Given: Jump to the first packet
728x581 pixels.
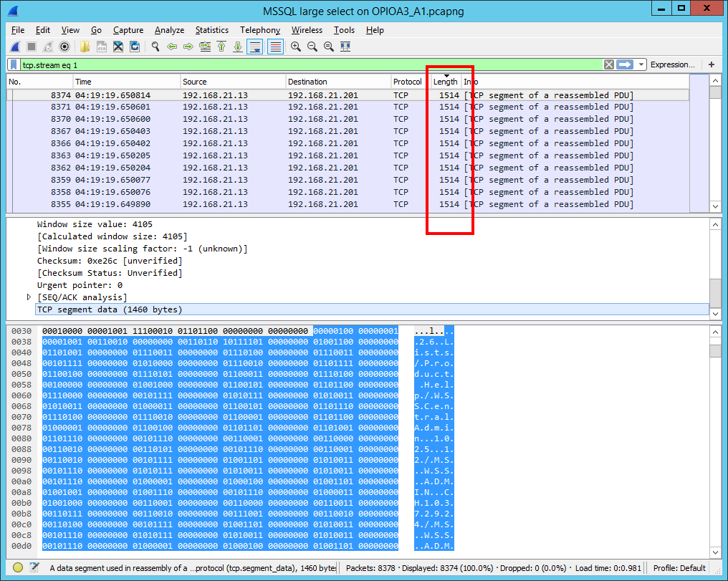Looking at the screenshot, I should pyautogui.click(x=221, y=47).
